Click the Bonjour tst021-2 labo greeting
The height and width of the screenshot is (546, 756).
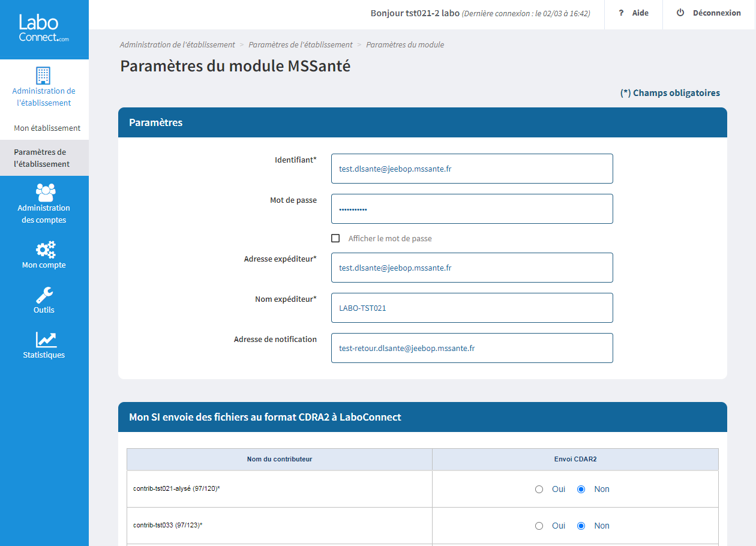coord(415,13)
